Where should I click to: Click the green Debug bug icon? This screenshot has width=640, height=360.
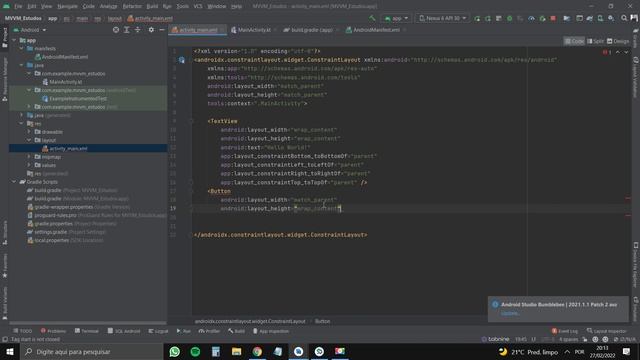coord(509,18)
